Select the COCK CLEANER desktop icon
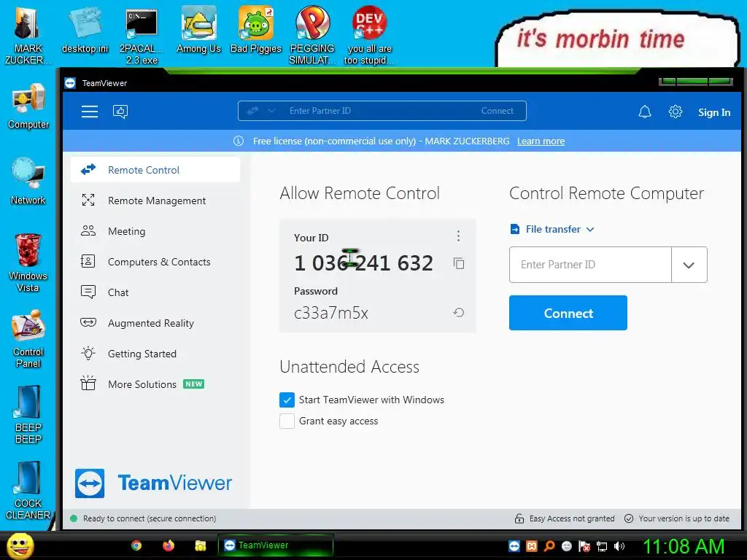 28,491
